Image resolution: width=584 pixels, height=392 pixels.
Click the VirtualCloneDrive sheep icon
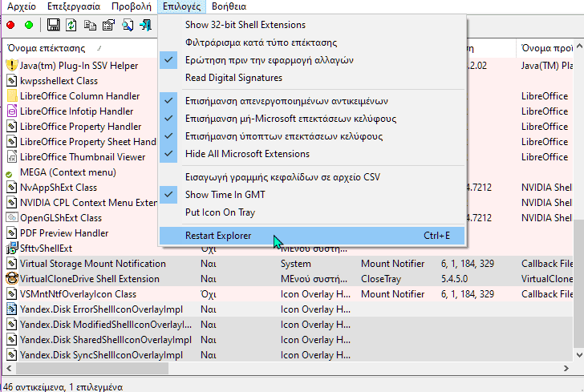(12, 279)
